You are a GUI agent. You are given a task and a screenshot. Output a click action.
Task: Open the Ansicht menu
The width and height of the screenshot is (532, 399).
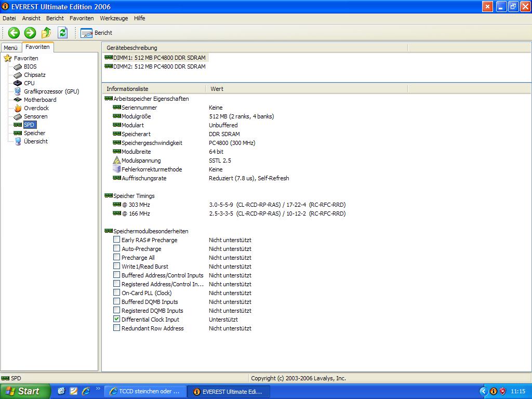[31, 18]
